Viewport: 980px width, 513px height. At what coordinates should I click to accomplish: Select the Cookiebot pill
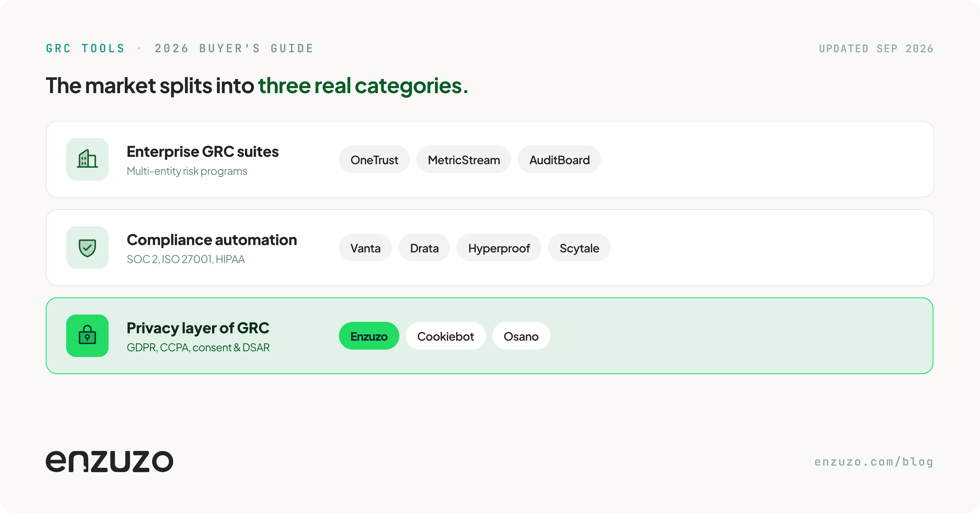coord(445,336)
